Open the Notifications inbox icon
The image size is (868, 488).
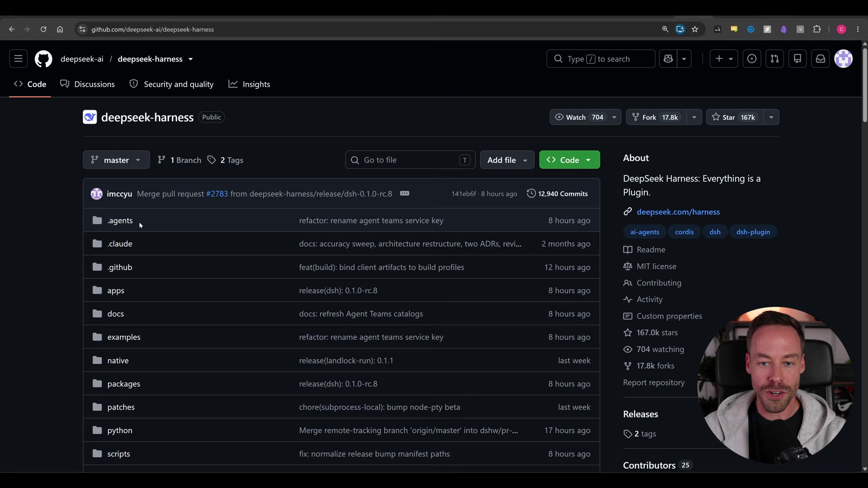[x=821, y=59]
